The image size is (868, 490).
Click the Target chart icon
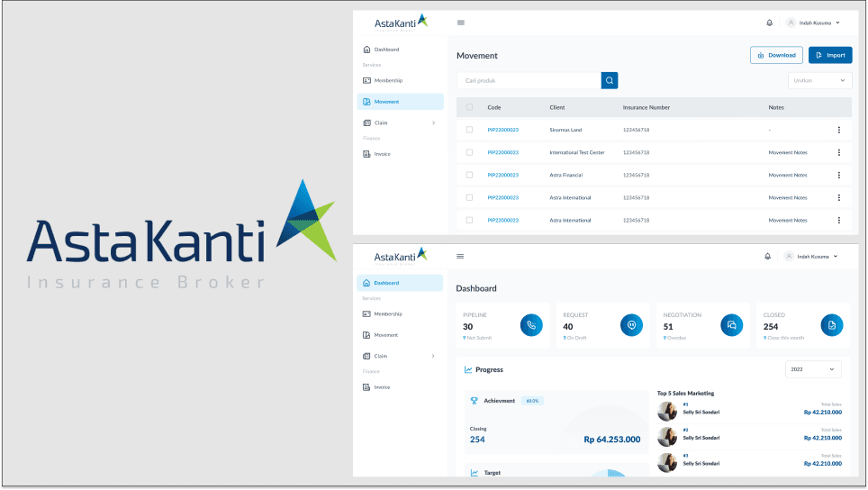[x=475, y=473]
